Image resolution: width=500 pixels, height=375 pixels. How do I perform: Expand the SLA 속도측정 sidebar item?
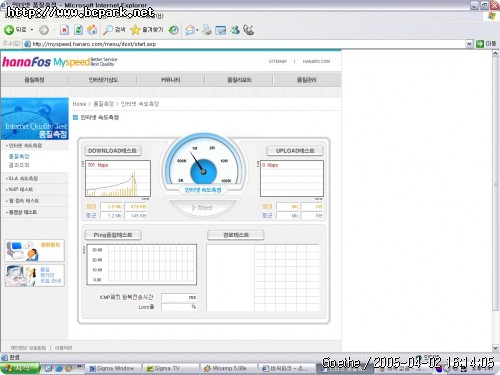tap(22, 179)
